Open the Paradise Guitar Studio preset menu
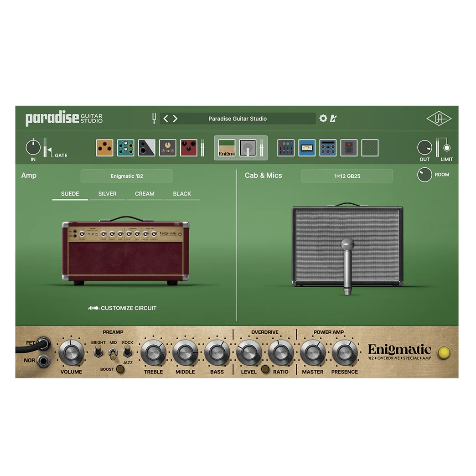Viewport: 476px width, 476px height. click(238, 119)
